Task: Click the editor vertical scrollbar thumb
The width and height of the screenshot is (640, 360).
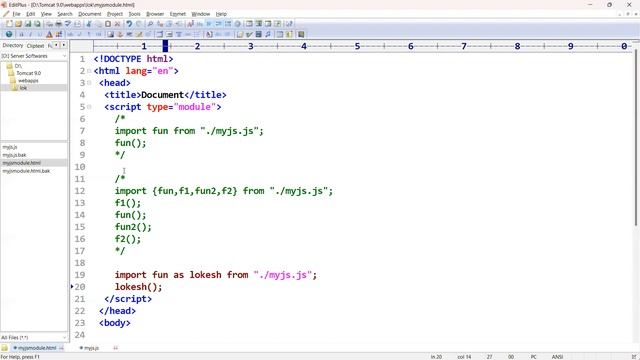Action: [x=636, y=137]
